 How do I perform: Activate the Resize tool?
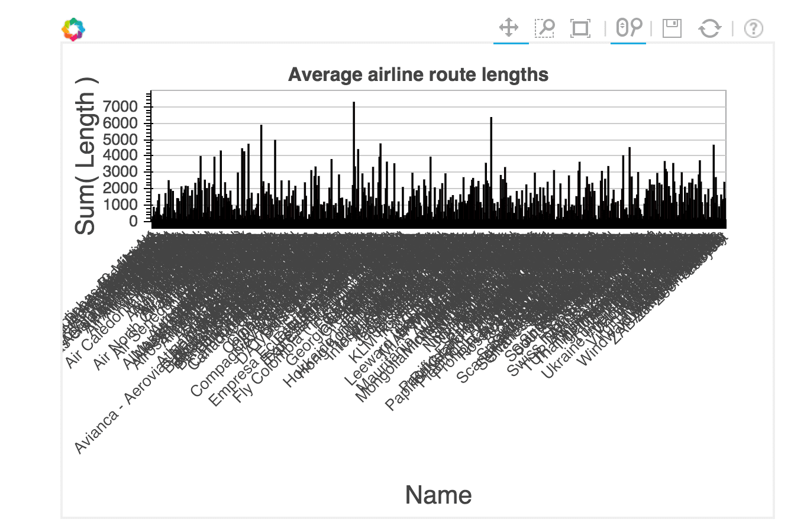pyautogui.click(x=580, y=28)
